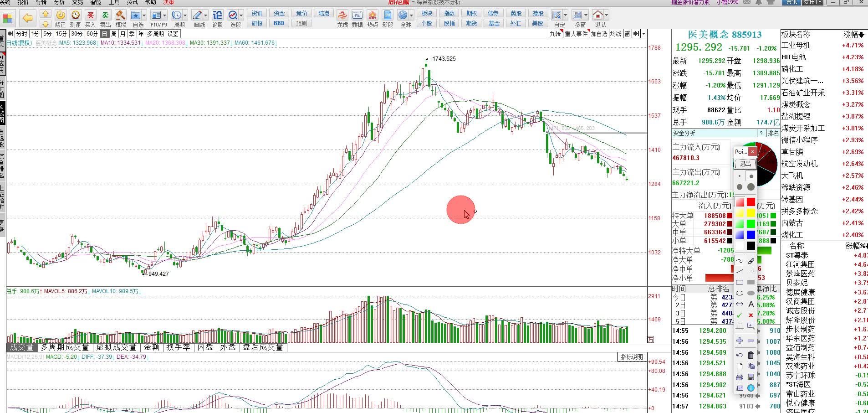Switch to the 周 weekly period

[114, 34]
